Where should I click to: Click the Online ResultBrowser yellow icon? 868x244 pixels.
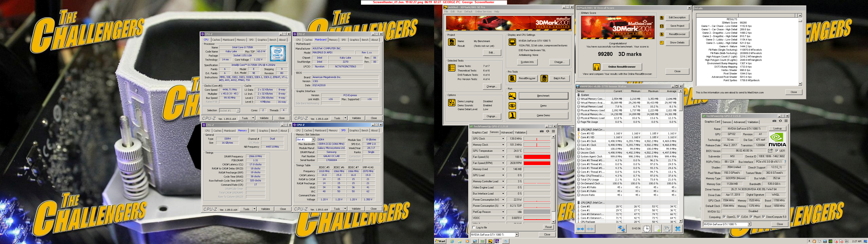[x=596, y=67]
